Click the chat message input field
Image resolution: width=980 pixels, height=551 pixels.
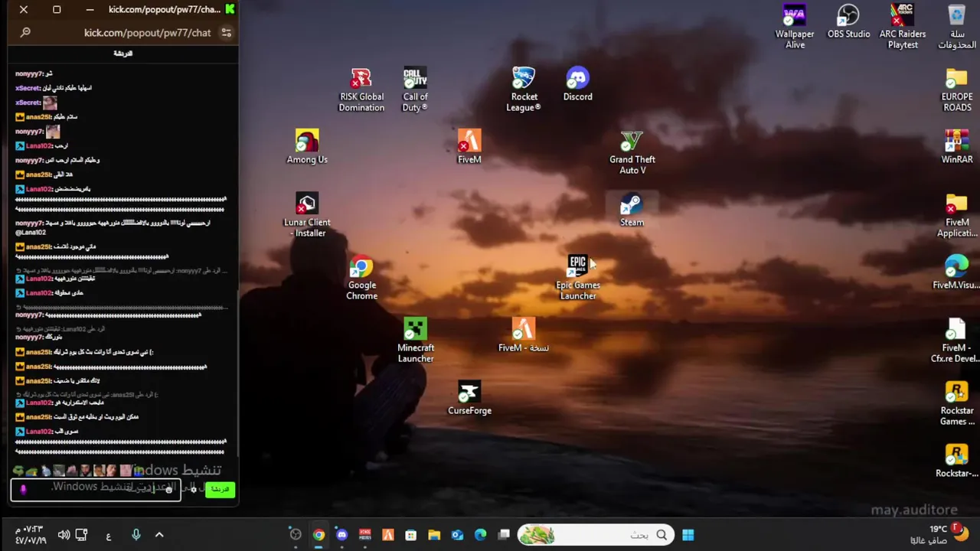(x=96, y=490)
